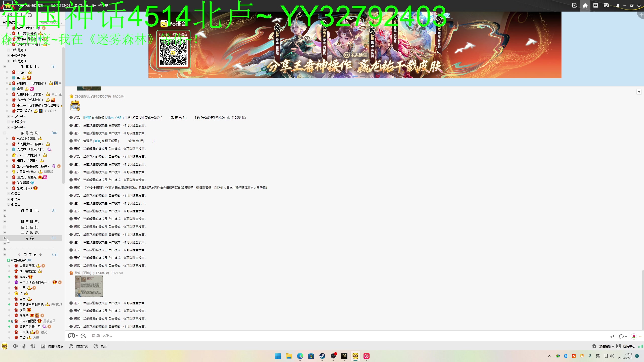
Task: Open the search magnifier icon above the channel list
Action: point(30,16)
